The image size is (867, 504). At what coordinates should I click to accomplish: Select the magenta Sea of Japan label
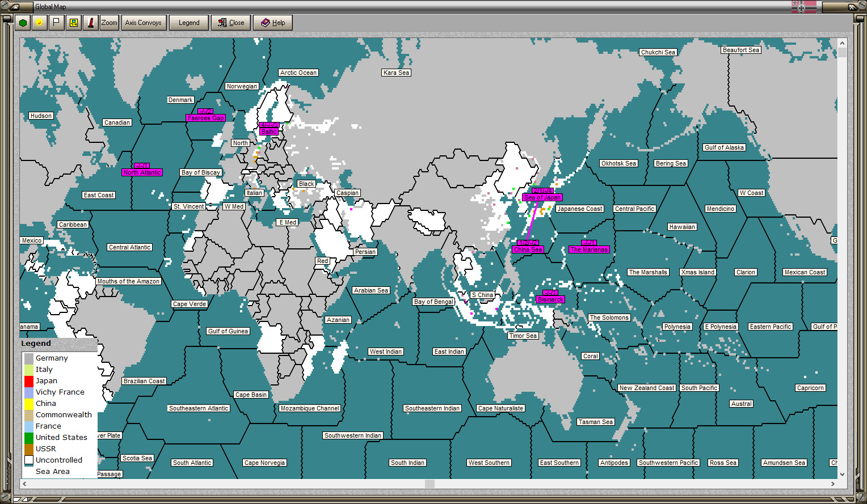[x=542, y=197]
